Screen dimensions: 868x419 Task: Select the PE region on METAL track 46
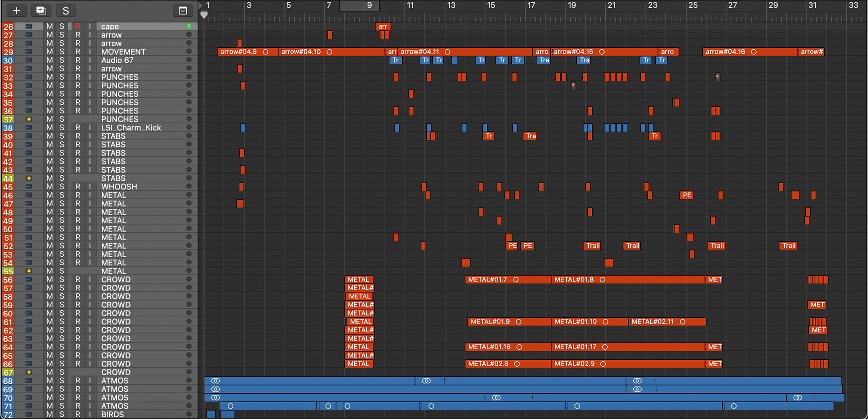click(687, 195)
